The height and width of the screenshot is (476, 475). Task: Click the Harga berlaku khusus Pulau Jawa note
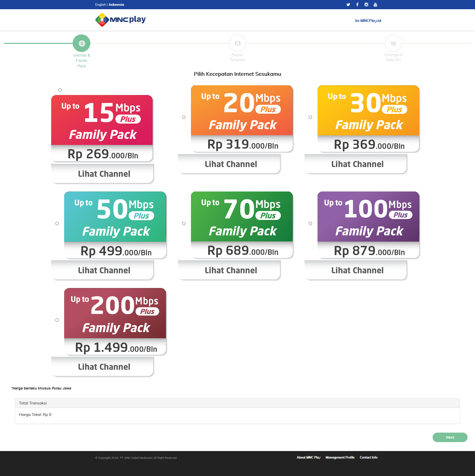coord(41,388)
